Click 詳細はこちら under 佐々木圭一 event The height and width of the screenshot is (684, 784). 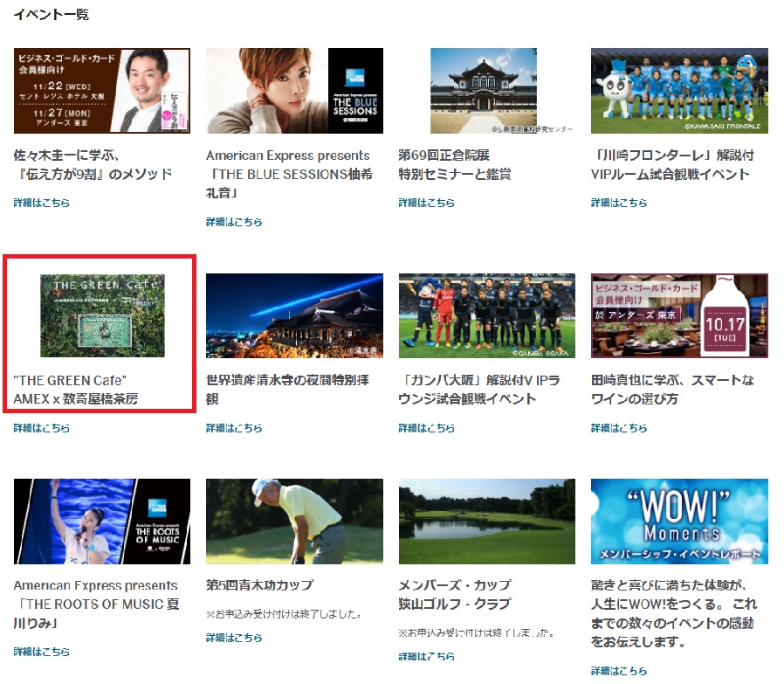[x=42, y=203]
